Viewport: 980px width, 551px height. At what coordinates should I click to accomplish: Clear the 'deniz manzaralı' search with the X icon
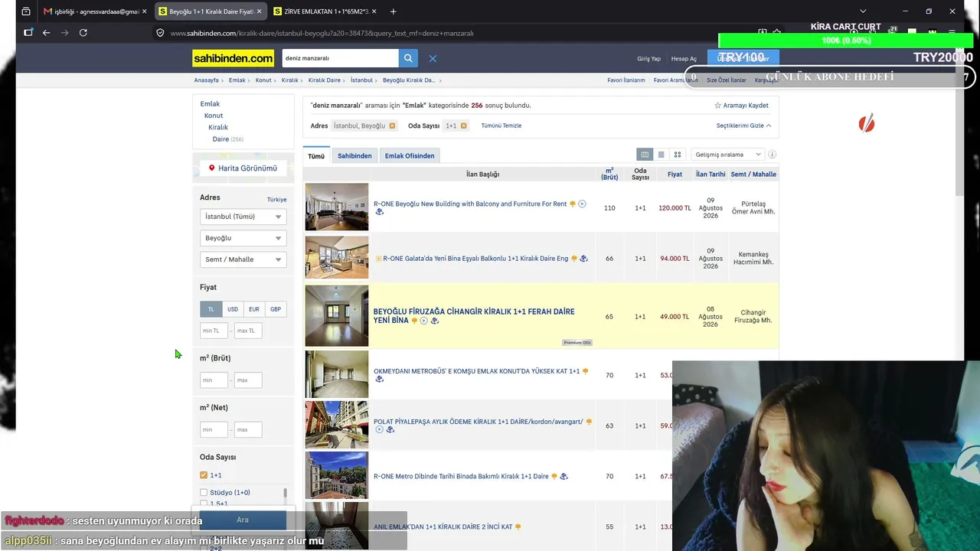click(433, 58)
